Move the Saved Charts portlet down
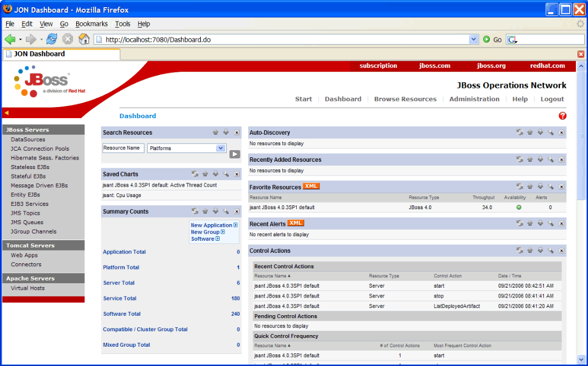Viewport: 588px width, 366px height. tap(215, 174)
